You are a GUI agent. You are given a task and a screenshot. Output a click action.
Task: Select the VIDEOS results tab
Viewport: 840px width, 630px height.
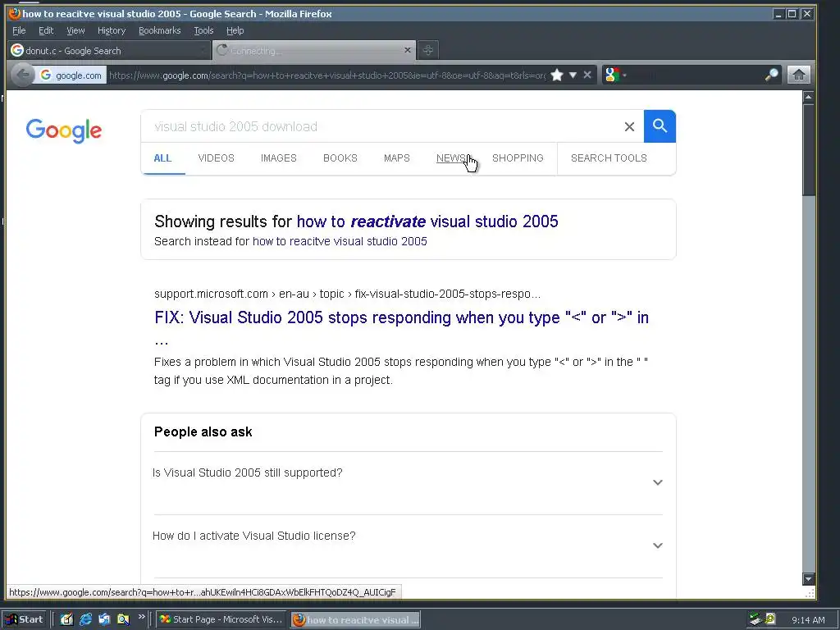pos(217,158)
